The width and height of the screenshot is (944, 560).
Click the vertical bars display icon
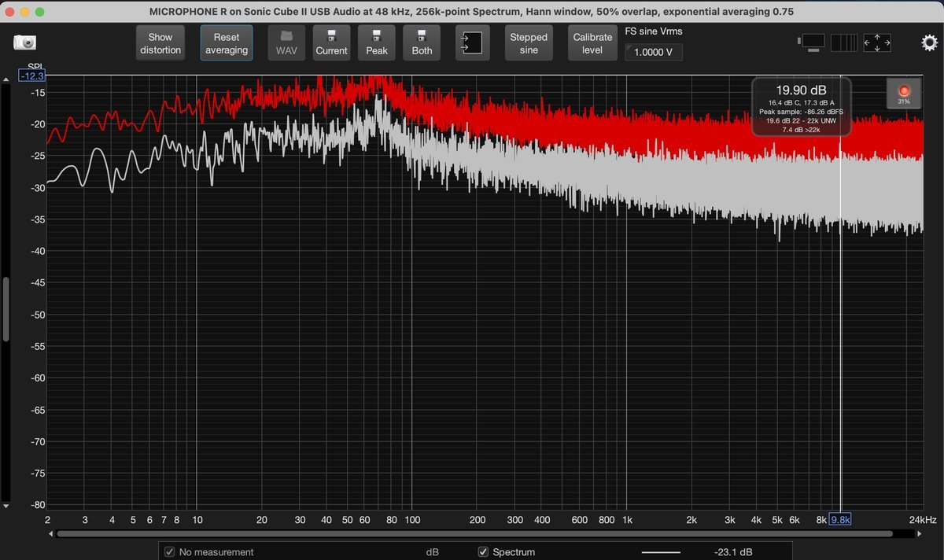(x=844, y=42)
